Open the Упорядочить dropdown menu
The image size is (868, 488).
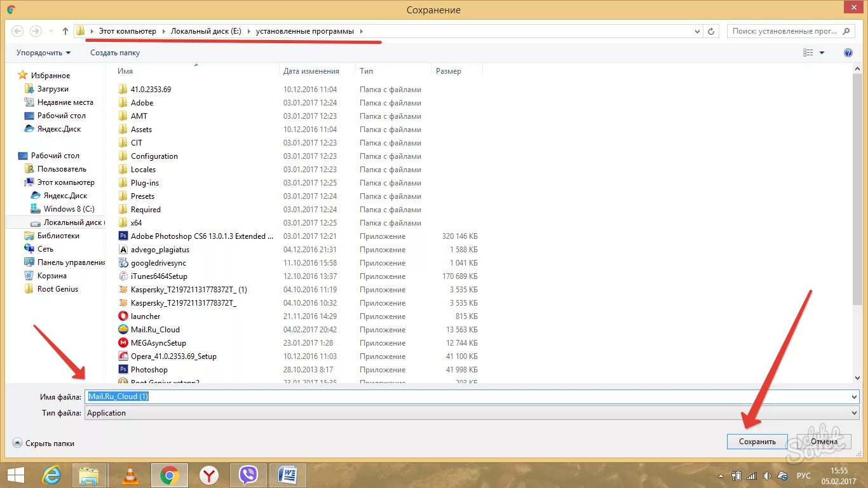point(44,53)
